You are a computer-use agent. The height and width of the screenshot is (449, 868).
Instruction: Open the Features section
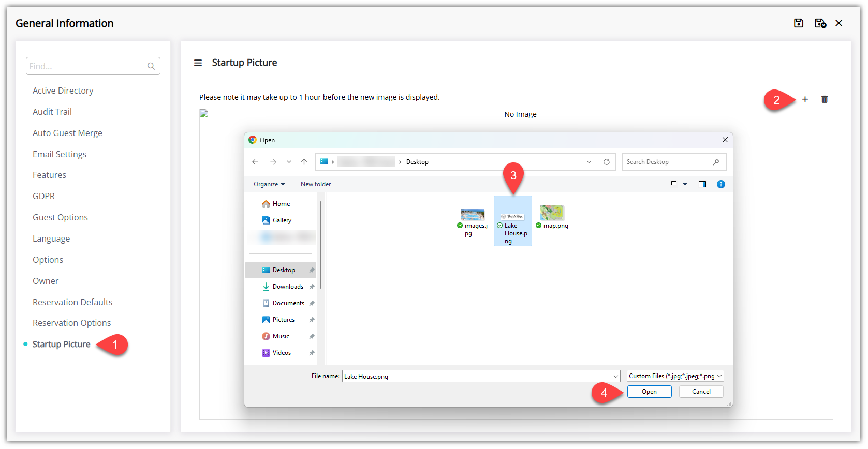[x=49, y=175]
